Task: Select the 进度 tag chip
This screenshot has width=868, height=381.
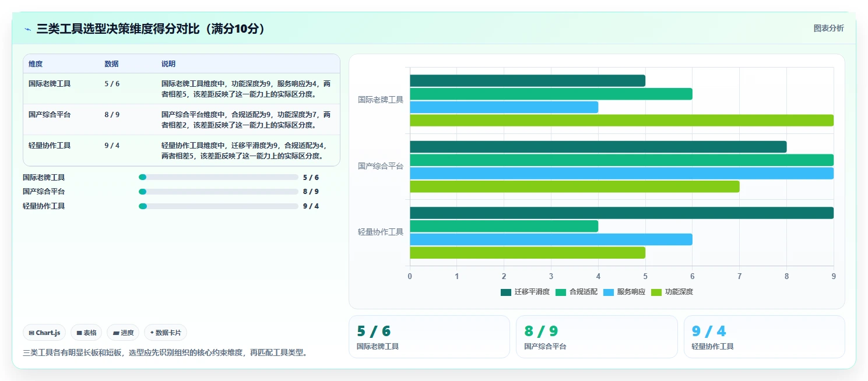Action: 123,333
